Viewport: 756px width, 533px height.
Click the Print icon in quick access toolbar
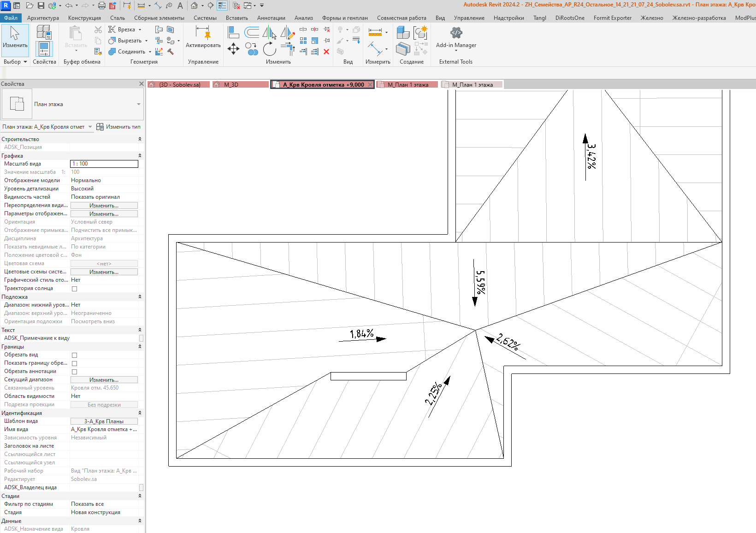coord(102,6)
